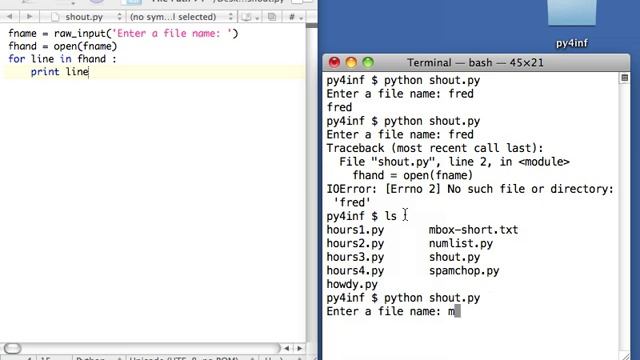Click the Terminal title bar text

point(475,63)
